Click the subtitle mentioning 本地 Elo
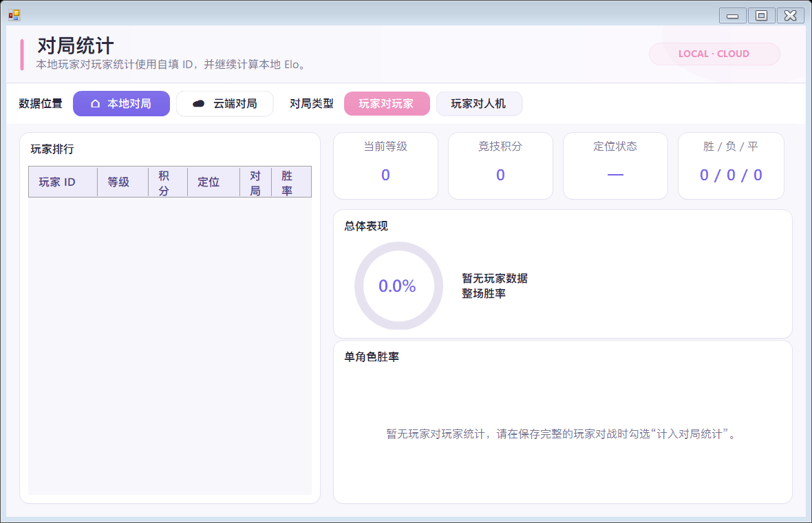The image size is (812, 523). pyautogui.click(x=172, y=65)
